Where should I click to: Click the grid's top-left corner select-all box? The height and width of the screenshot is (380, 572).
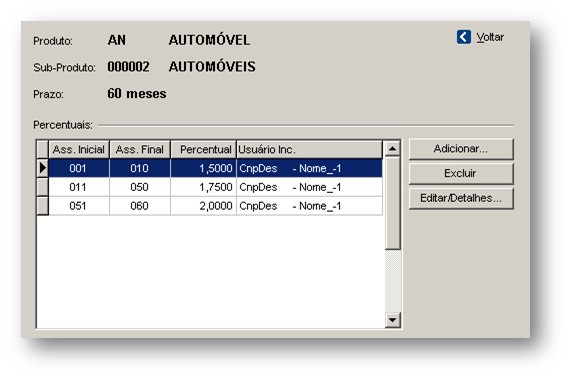click(43, 150)
